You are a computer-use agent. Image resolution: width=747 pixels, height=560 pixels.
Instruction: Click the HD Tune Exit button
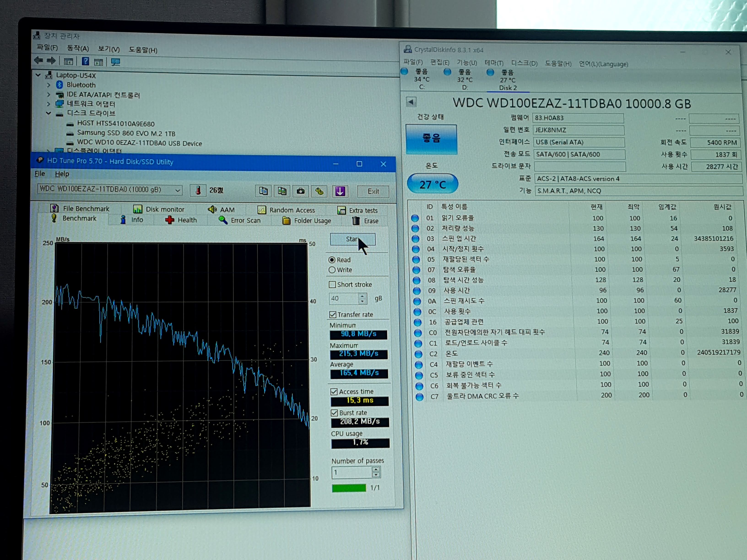coord(373,191)
